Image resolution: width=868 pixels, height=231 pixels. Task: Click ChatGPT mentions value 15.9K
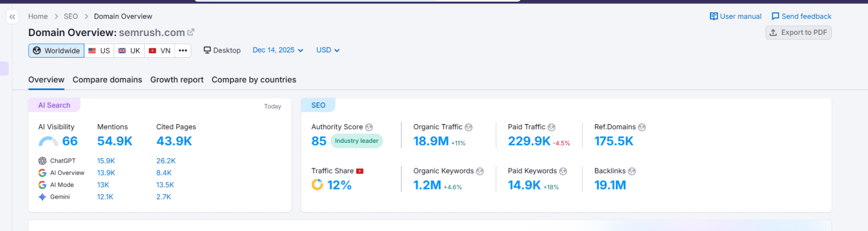(x=106, y=161)
